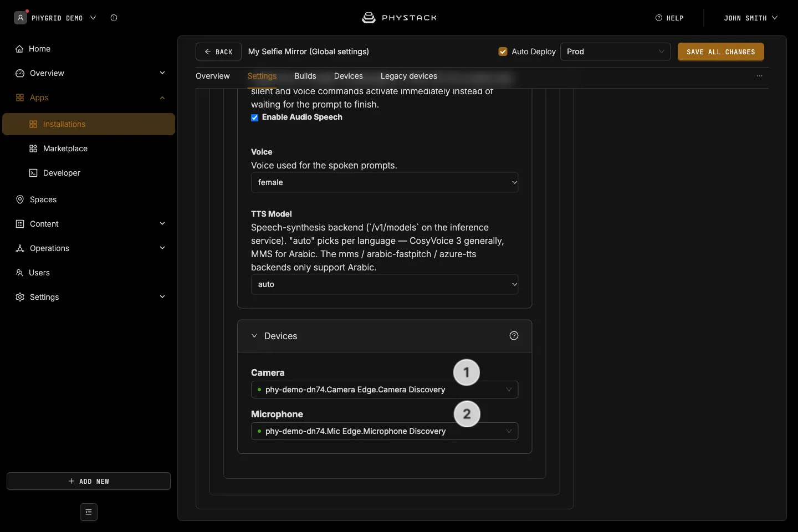Click the Users icon in sidebar
The image size is (798, 532).
pos(19,273)
